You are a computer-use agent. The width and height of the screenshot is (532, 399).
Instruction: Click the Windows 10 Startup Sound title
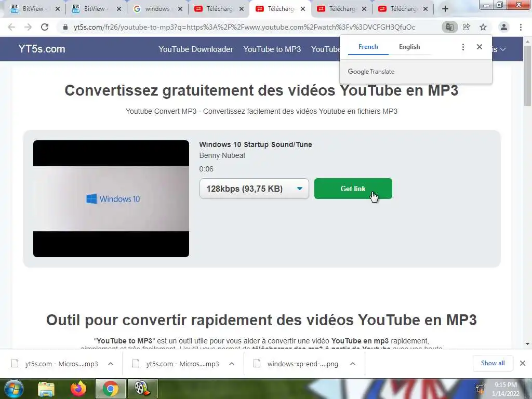256,144
